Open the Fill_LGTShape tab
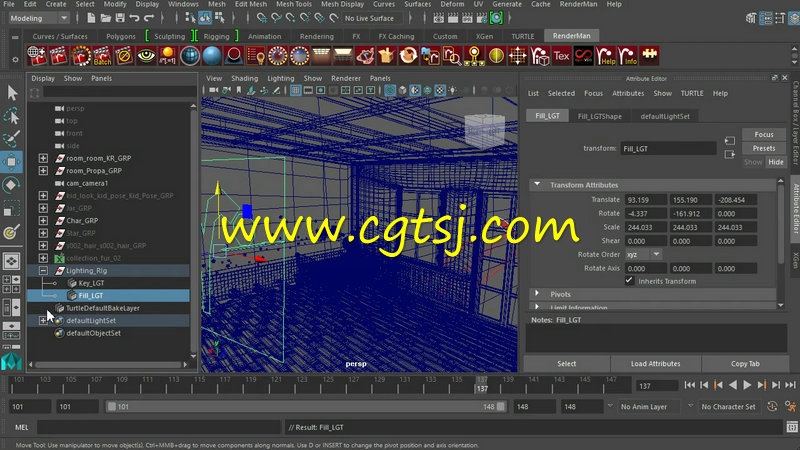Image resolution: width=800 pixels, height=450 pixels. (x=599, y=116)
